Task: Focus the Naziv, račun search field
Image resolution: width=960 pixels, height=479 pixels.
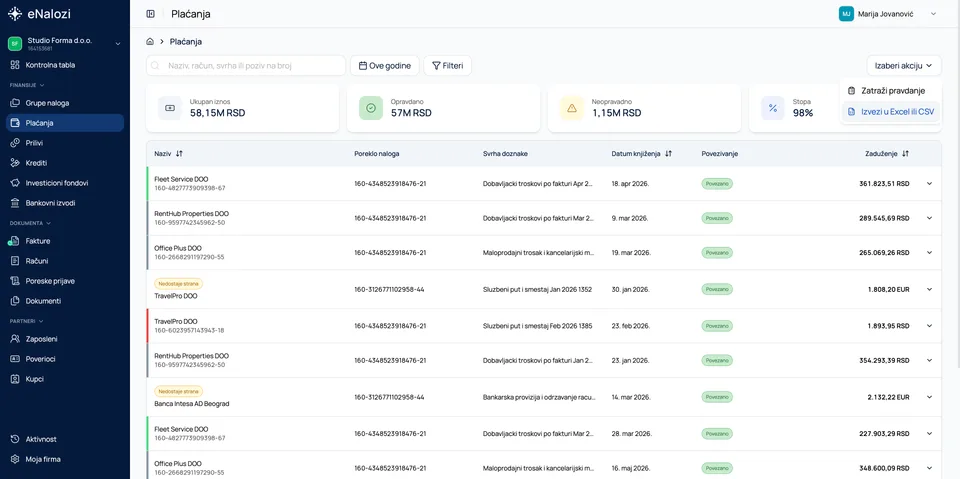Action: click(x=246, y=66)
